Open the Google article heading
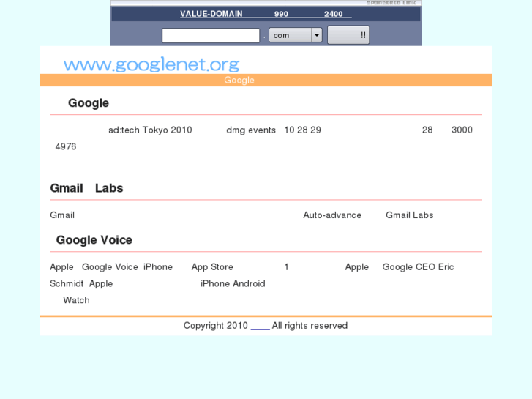Screen dimensions: 532x399 click(89, 103)
